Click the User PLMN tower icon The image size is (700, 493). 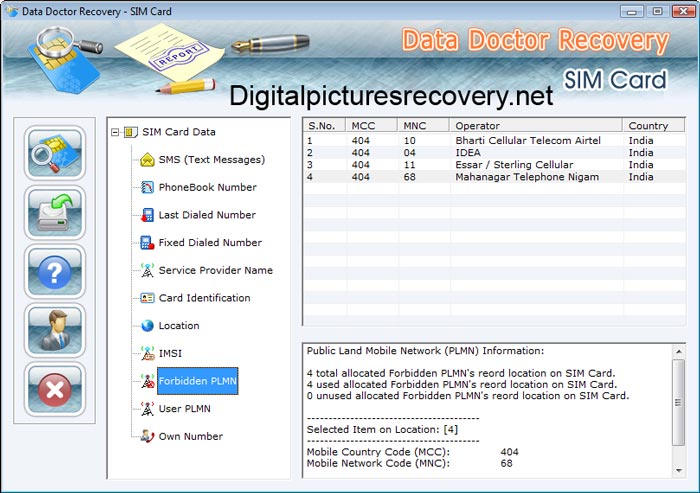[147, 409]
